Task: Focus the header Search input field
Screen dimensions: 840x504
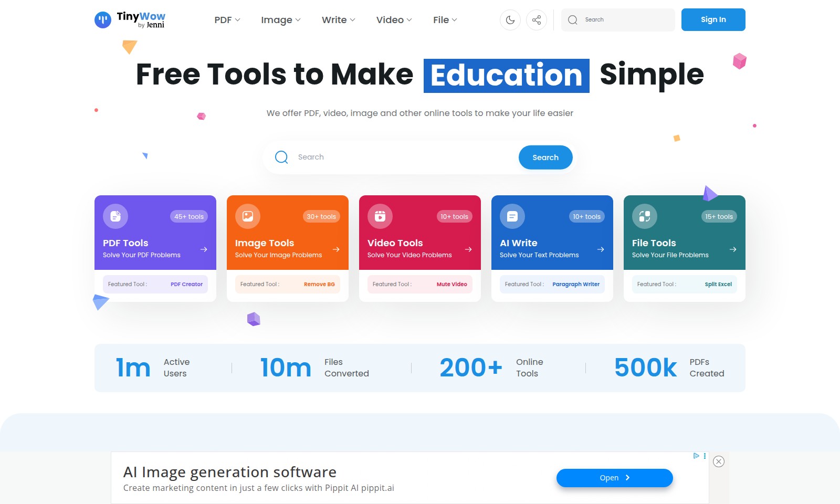Action: pyautogui.click(x=618, y=20)
